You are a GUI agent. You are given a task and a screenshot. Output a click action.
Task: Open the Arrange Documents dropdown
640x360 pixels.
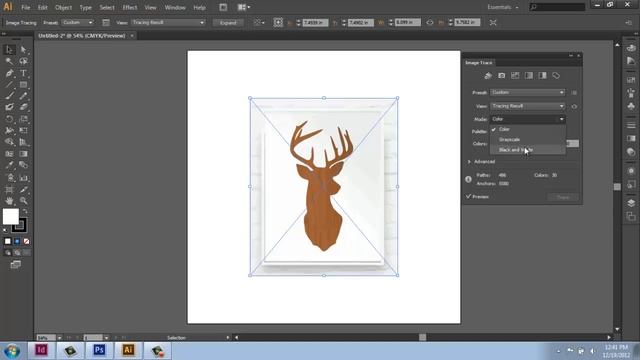pos(244,7)
